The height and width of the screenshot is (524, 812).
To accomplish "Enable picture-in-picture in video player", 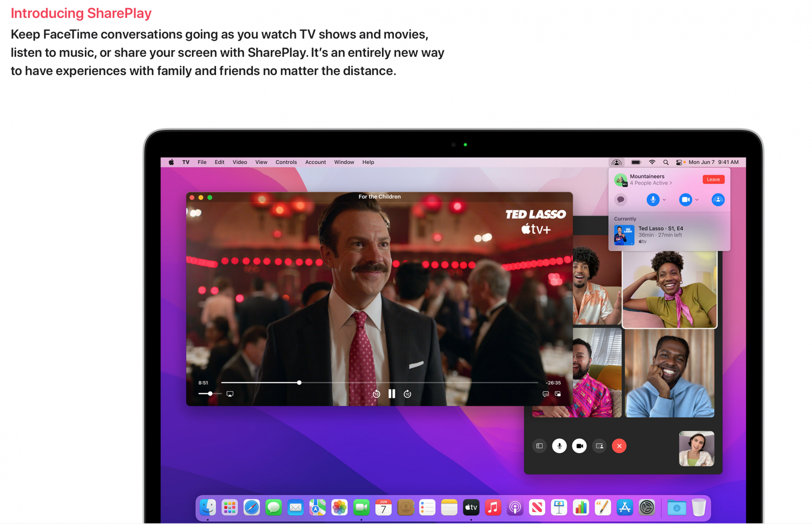I will [558, 394].
